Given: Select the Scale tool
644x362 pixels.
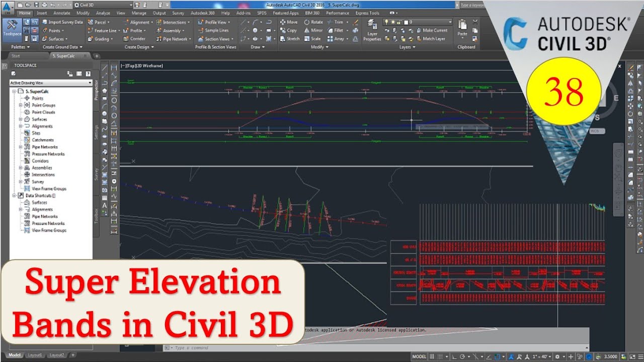Looking at the screenshot, I should [312, 39].
